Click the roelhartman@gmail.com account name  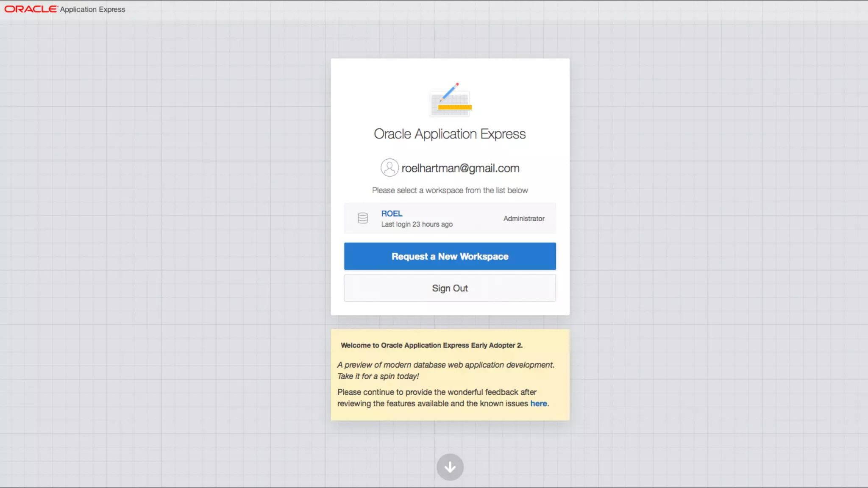pos(460,168)
